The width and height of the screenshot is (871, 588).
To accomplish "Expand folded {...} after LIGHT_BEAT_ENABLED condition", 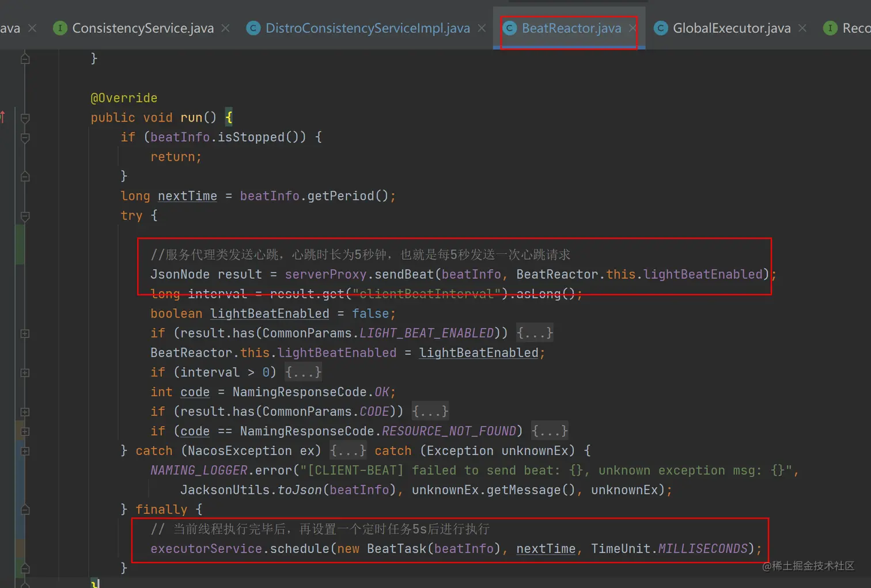I will [x=535, y=333].
